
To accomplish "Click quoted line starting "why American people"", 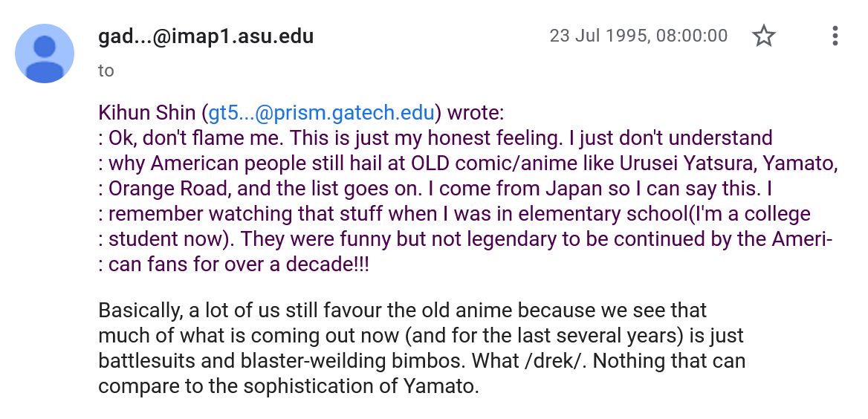I will tap(467, 163).
